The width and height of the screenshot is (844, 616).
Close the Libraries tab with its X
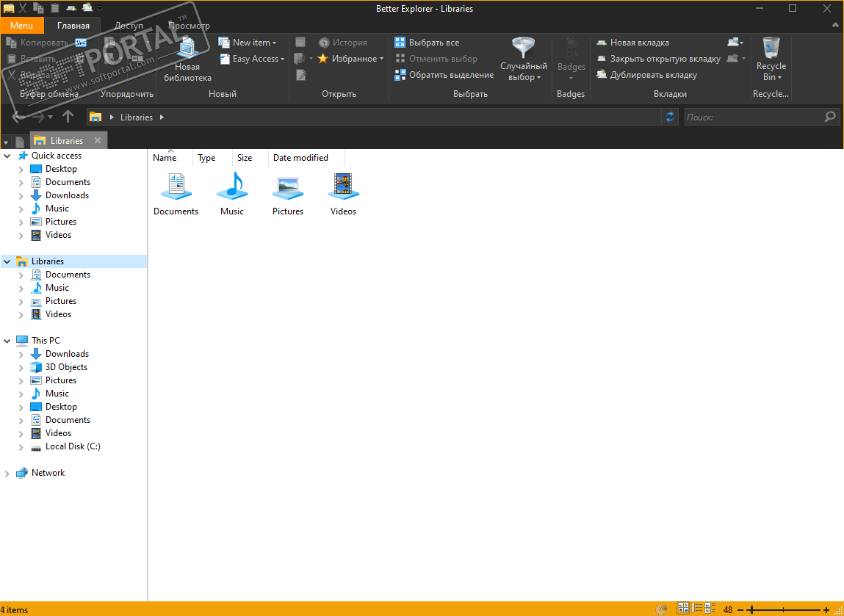click(x=98, y=140)
